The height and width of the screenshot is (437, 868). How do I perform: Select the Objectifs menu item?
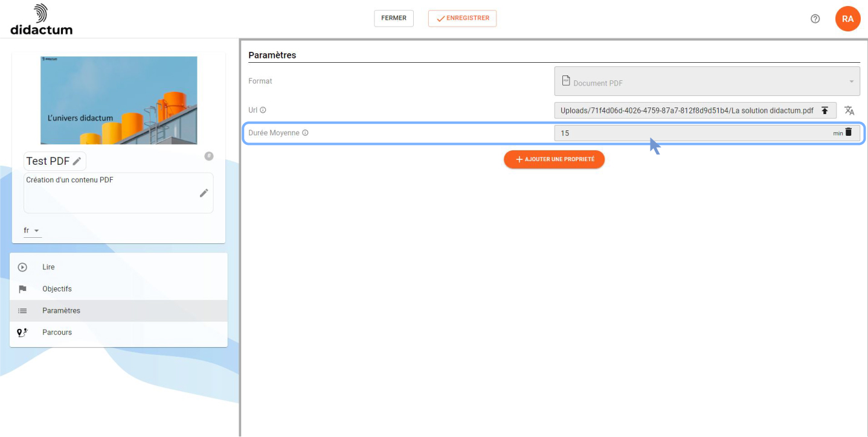pos(118,289)
